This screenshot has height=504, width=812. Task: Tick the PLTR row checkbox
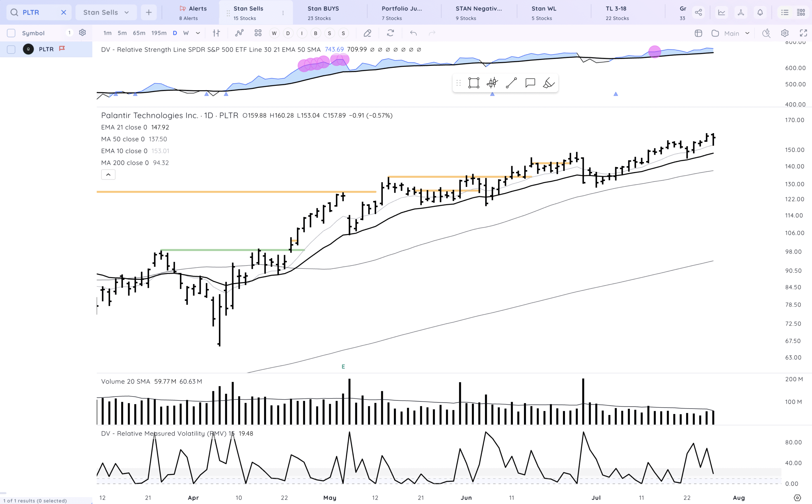pos(11,49)
